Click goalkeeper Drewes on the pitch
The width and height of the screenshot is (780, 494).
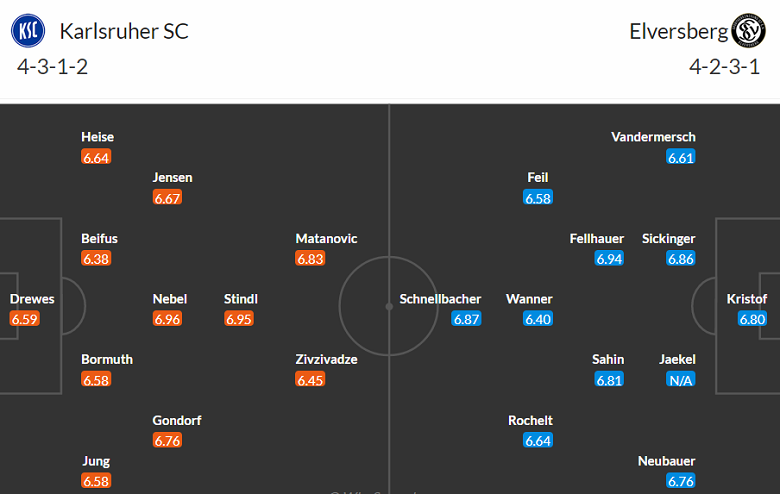point(32,299)
